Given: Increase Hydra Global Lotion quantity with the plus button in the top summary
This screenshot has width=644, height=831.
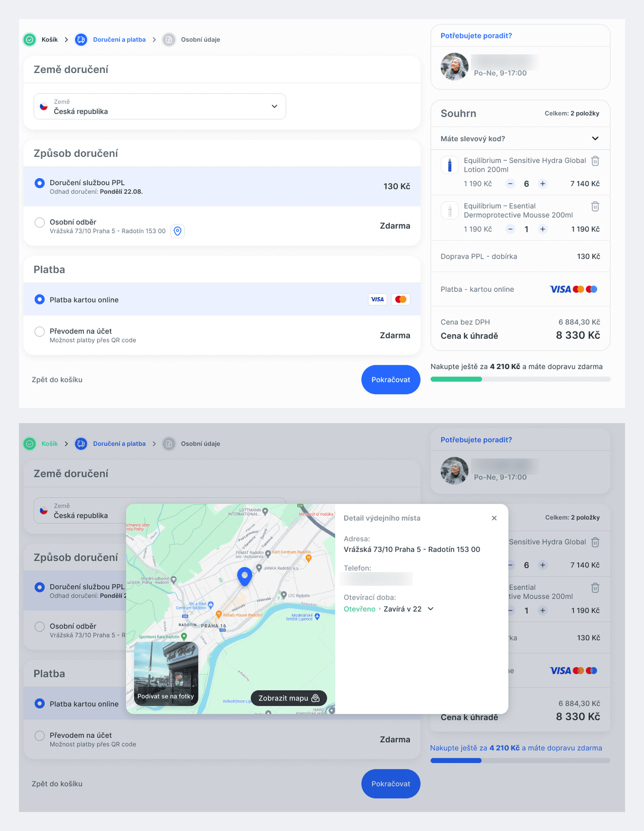Looking at the screenshot, I should click(x=542, y=184).
